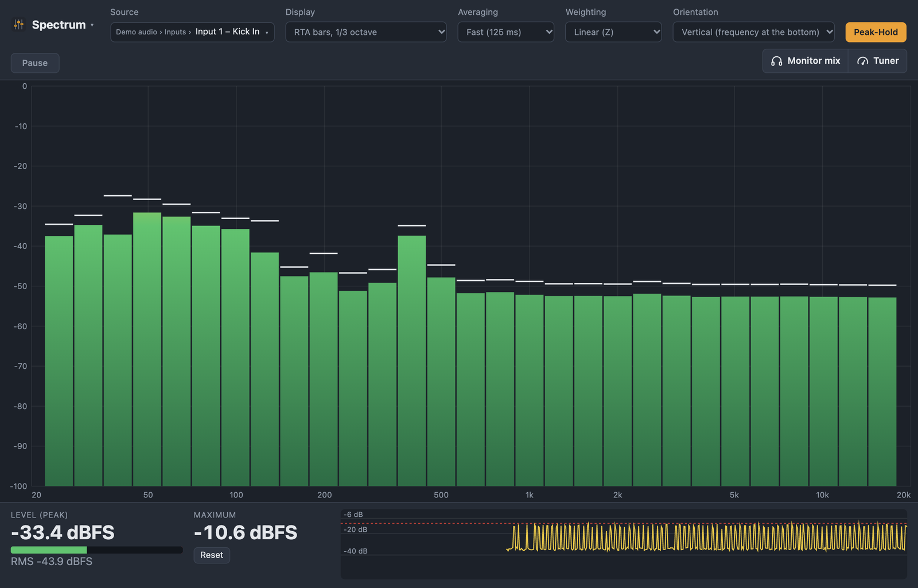Click the 500 frequency axis label
Image resolution: width=918 pixels, height=588 pixels.
pos(441,495)
